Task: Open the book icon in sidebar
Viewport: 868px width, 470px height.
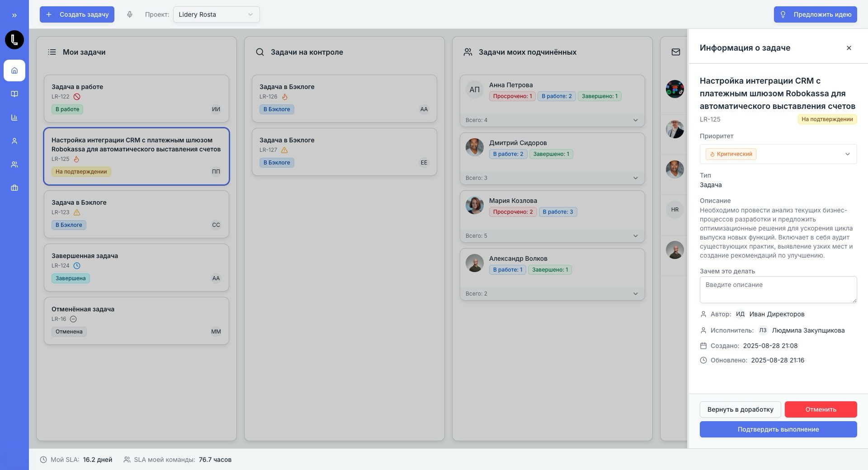Action: pos(14,94)
